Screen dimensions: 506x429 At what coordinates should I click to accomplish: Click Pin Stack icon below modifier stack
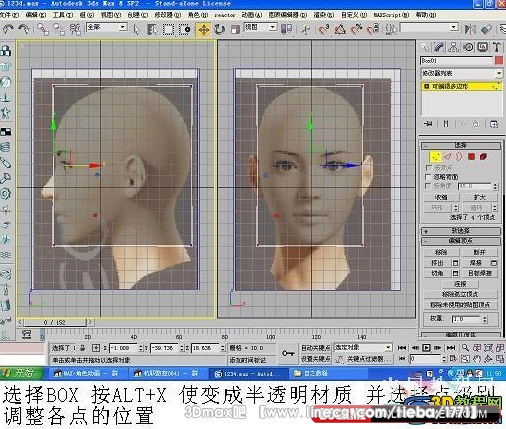tap(429, 124)
